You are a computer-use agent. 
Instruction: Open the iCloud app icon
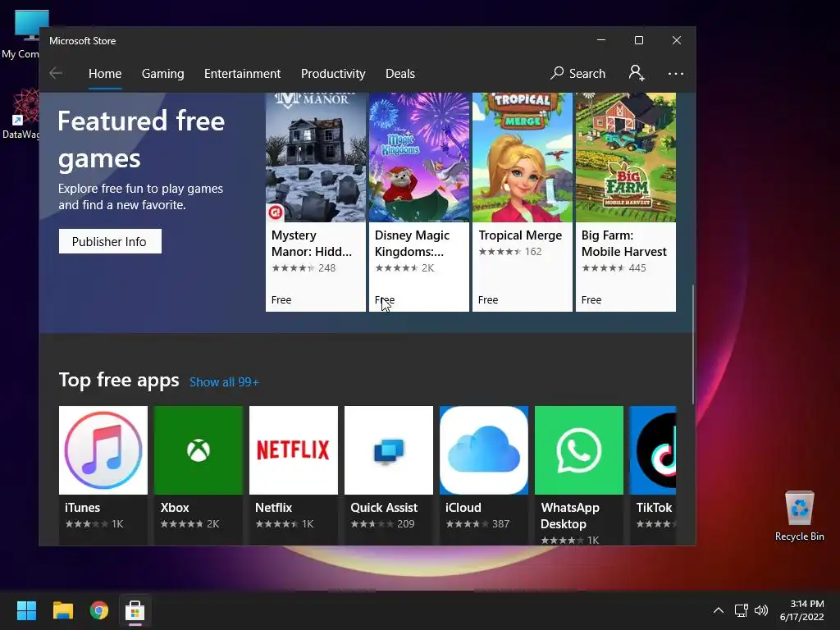pyautogui.click(x=484, y=450)
